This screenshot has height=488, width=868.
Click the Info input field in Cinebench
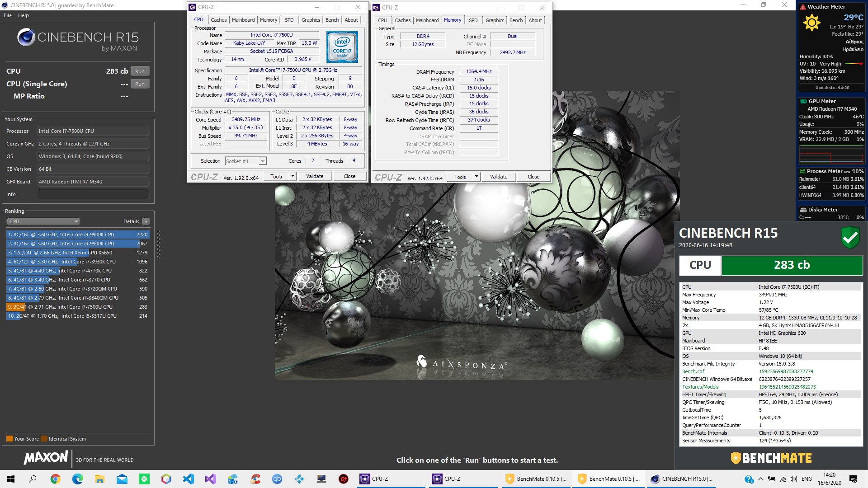[93, 194]
